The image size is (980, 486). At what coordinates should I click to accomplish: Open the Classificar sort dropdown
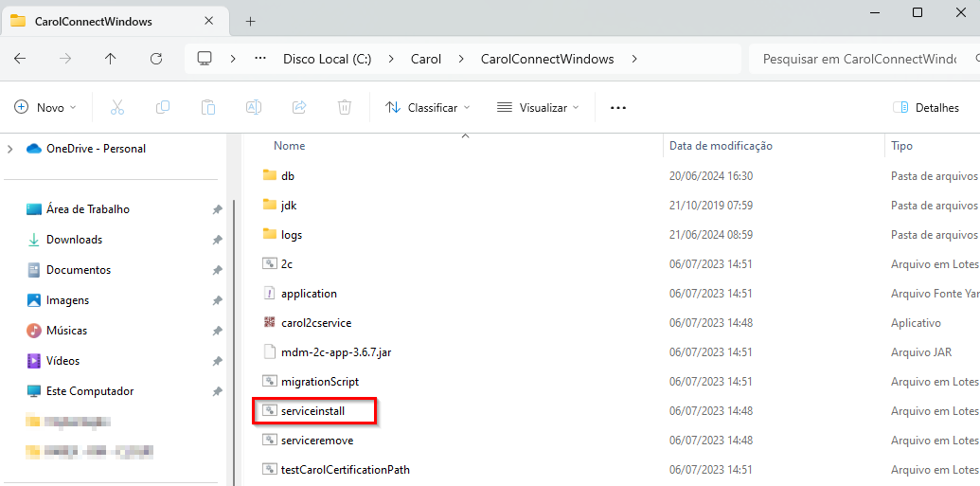(x=427, y=108)
